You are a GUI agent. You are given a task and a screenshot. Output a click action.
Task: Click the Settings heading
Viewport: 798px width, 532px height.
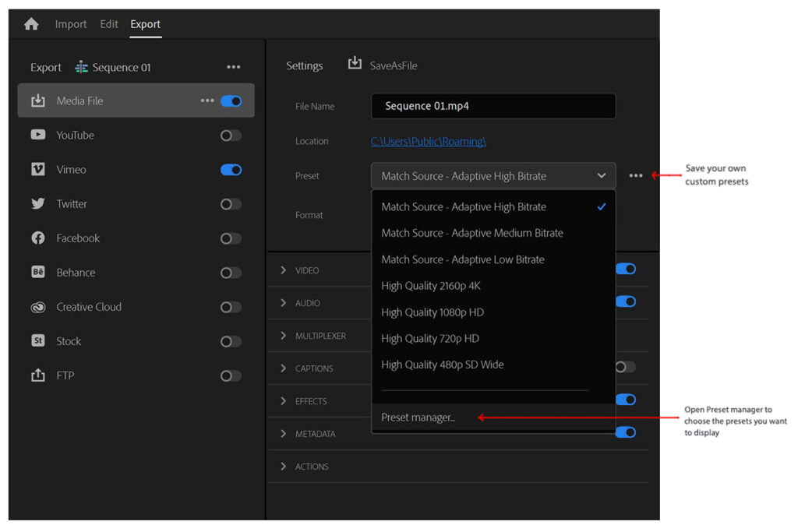coord(305,65)
